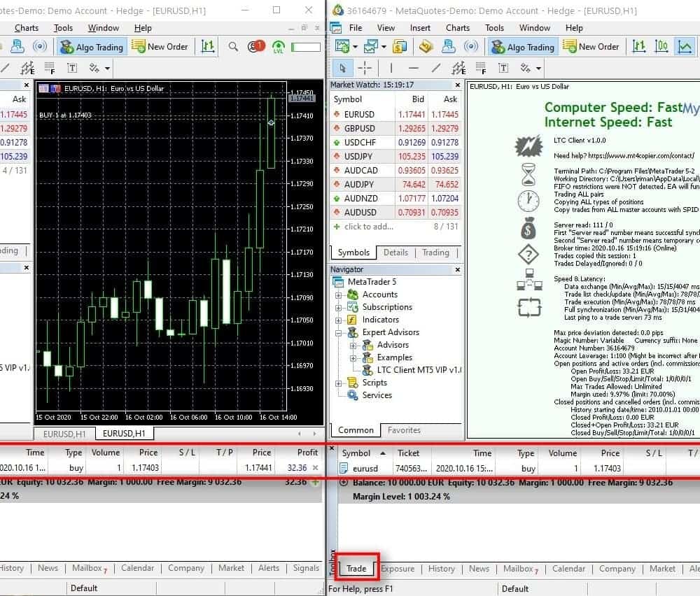Select LTC Client MT5 VIP expert advisor
Viewport: 700px width, 596px height.
(412, 370)
